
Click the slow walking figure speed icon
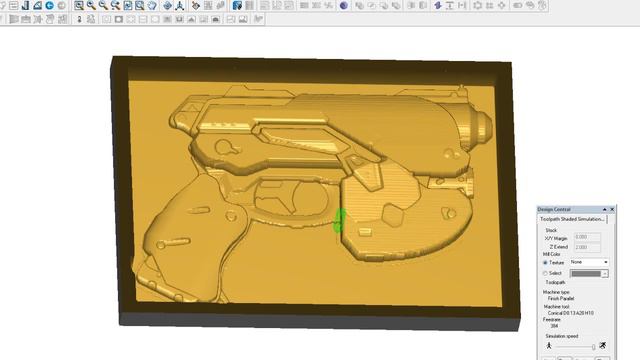tap(549, 346)
